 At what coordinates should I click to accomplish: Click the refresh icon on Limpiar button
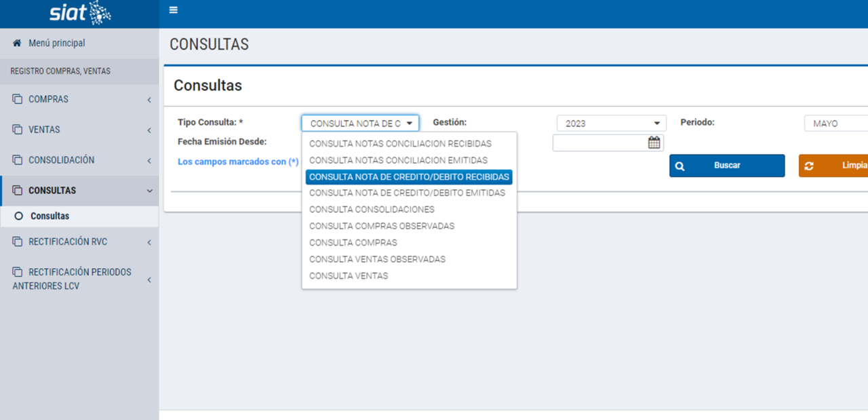tap(809, 166)
